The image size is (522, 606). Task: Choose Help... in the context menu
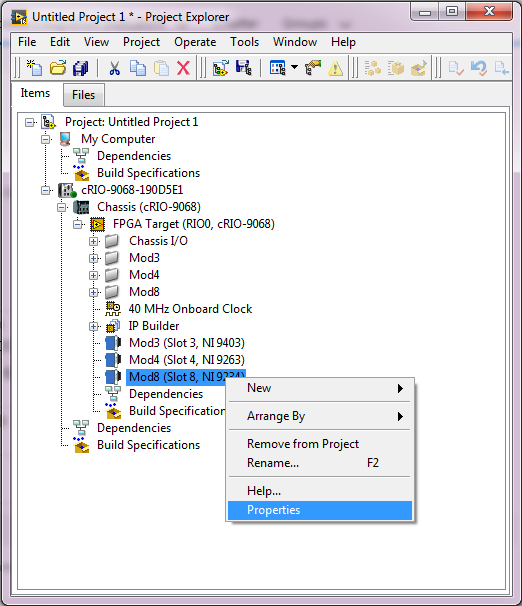pos(320,491)
